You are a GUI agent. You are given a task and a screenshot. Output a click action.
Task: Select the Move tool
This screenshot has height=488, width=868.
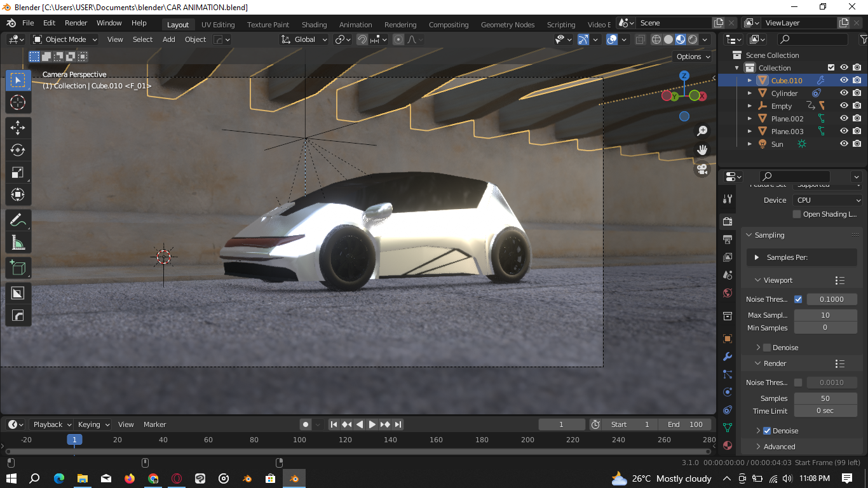18,128
